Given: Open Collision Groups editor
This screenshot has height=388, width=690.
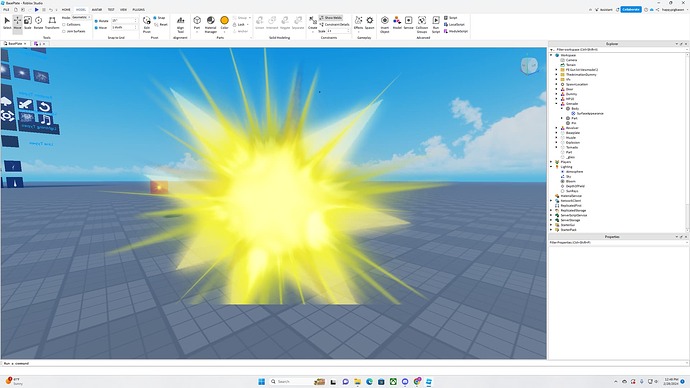Looking at the screenshot, I should (x=422, y=25).
